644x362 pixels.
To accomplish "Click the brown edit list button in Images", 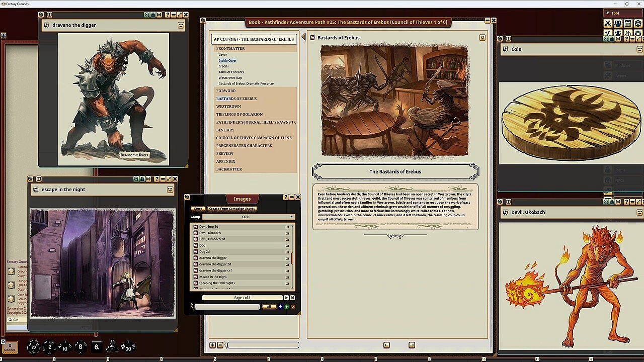I will coord(293,307).
